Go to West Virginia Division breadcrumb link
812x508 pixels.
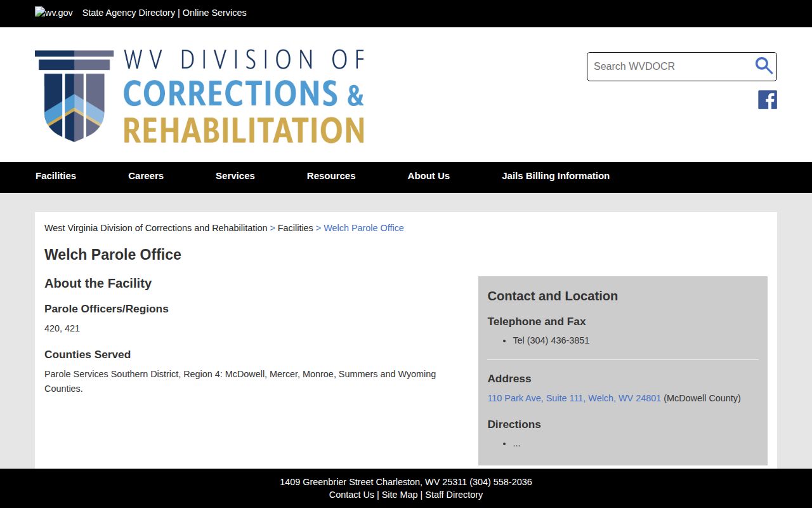(x=156, y=228)
